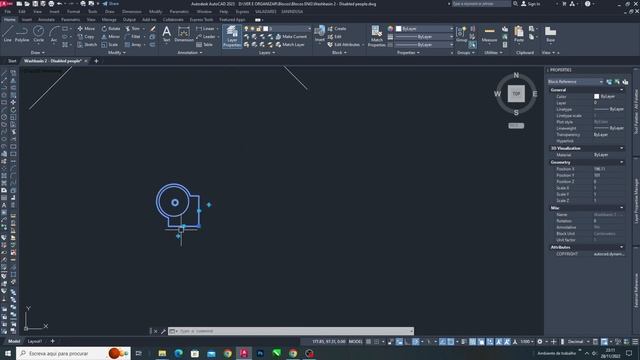Click the Array tool
The height and width of the screenshot is (360, 640).
point(133,44)
